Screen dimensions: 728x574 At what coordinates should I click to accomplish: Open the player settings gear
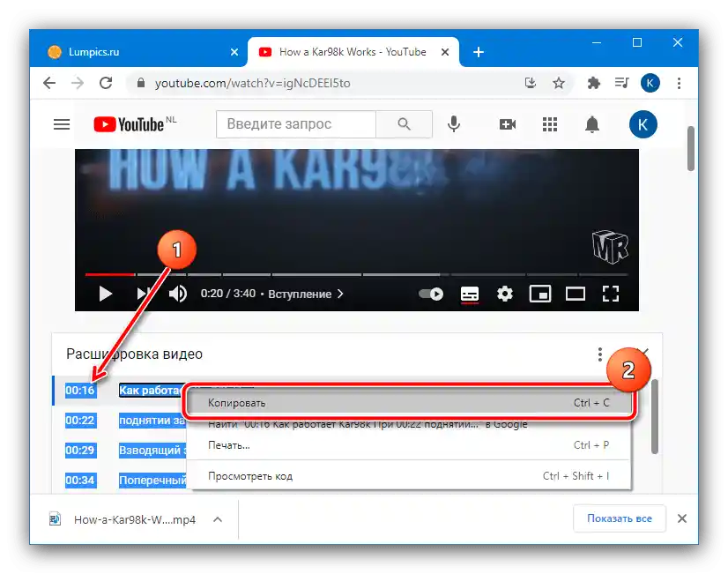[505, 294]
